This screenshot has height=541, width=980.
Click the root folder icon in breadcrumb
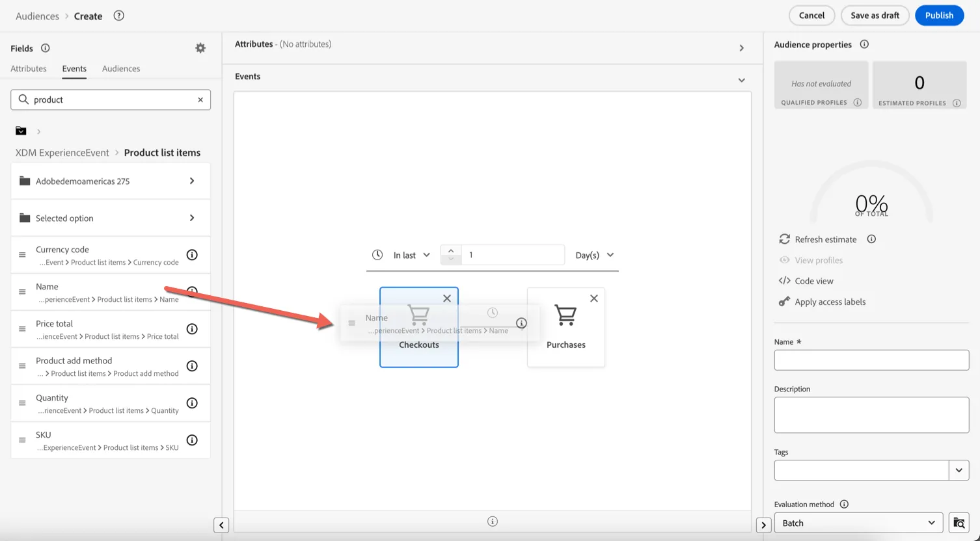tap(21, 131)
